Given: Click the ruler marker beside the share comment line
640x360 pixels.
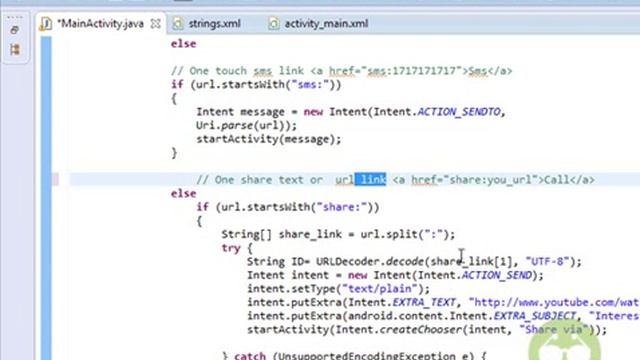Looking at the screenshot, I should click(x=55, y=180).
